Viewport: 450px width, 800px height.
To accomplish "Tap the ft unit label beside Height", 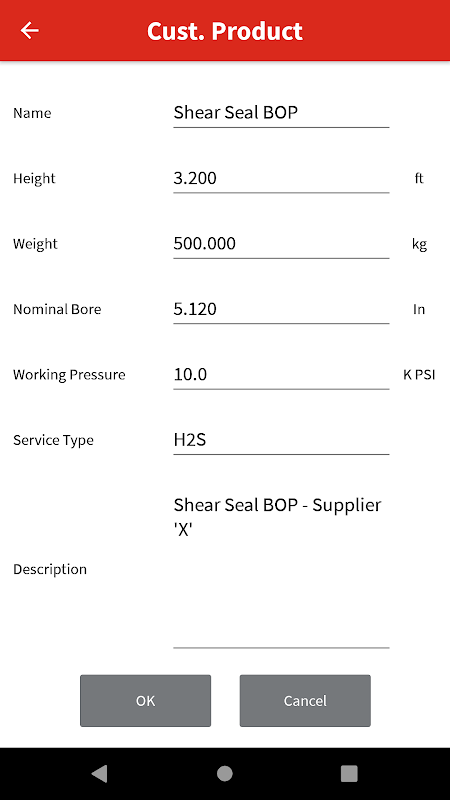I will (419, 179).
